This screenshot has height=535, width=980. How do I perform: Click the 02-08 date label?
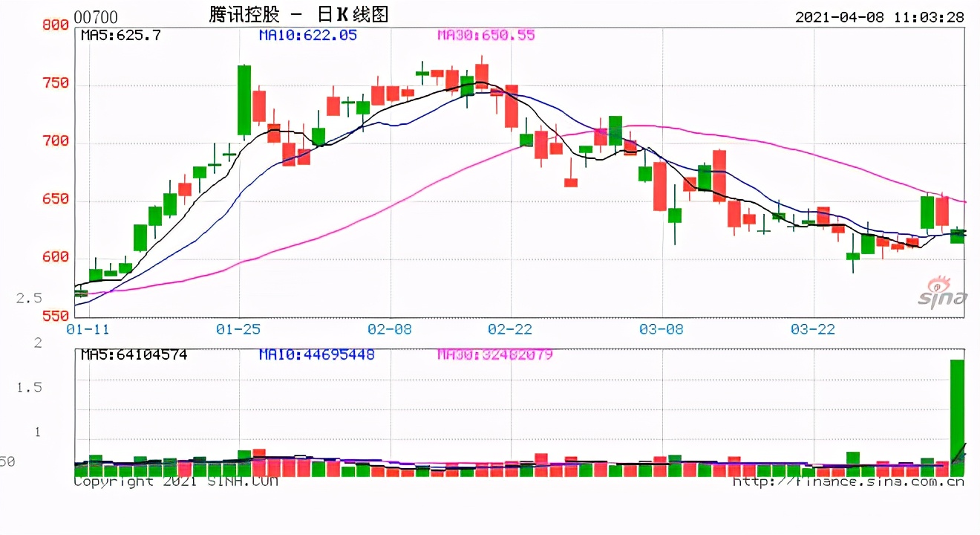click(x=391, y=328)
